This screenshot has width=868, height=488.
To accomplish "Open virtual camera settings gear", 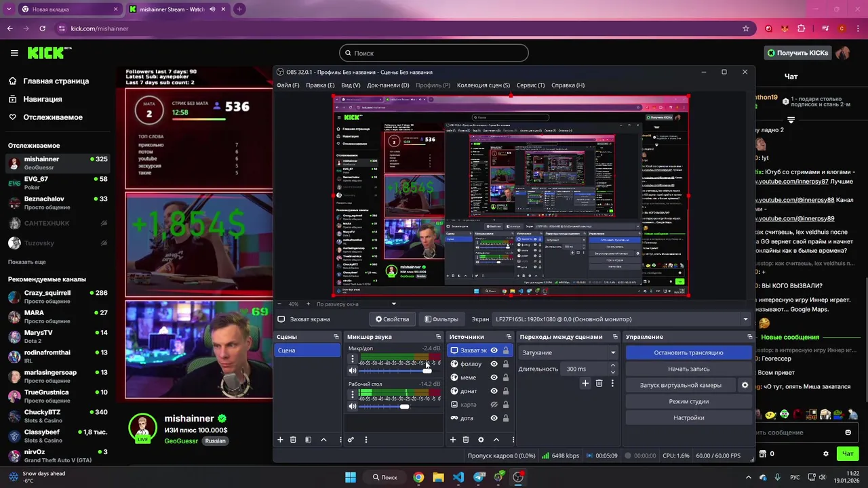I will 745,385.
